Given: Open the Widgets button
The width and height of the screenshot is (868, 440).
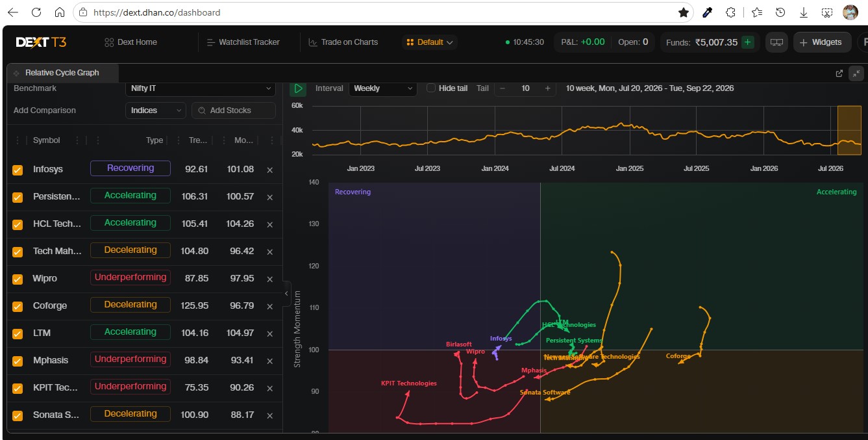Looking at the screenshot, I should tap(821, 42).
